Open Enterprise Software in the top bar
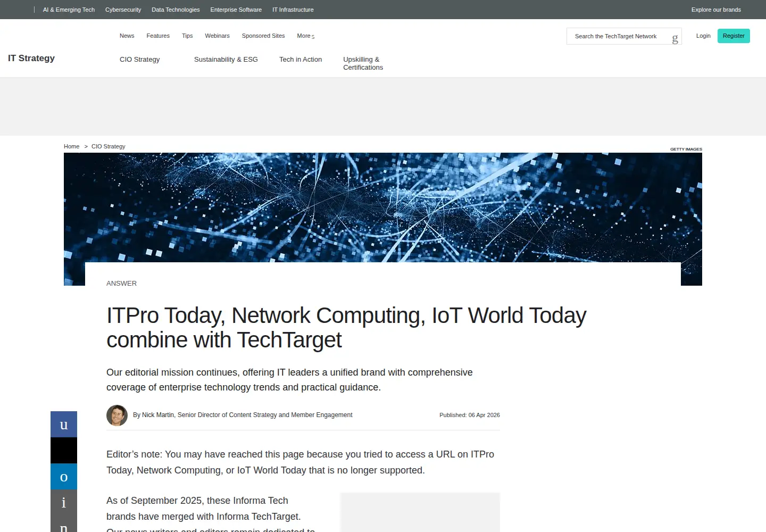The image size is (766, 532). click(x=236, y=10)
